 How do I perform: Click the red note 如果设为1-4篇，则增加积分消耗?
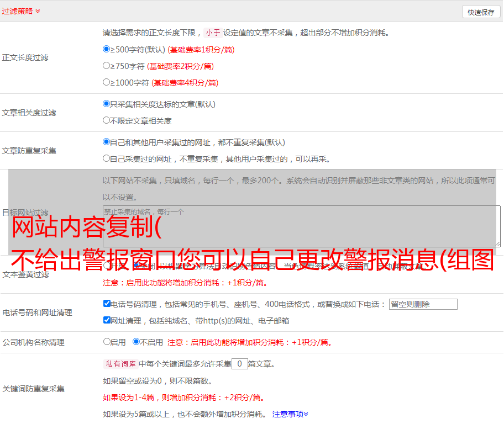tap(183, 397)
